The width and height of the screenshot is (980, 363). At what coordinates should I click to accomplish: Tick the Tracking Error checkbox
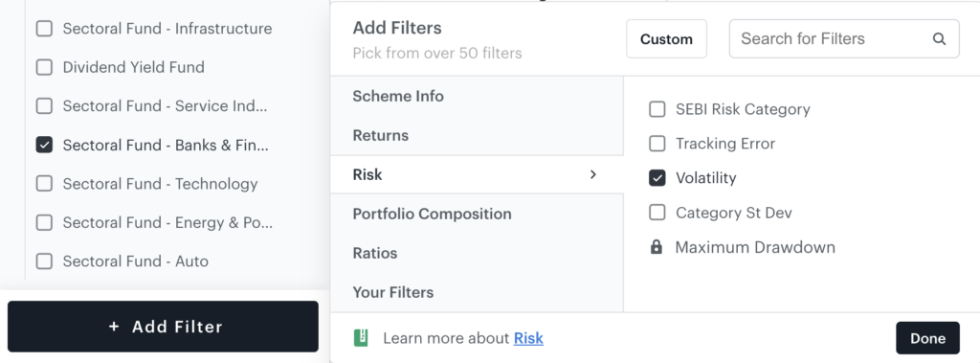(x=657, y=144)
